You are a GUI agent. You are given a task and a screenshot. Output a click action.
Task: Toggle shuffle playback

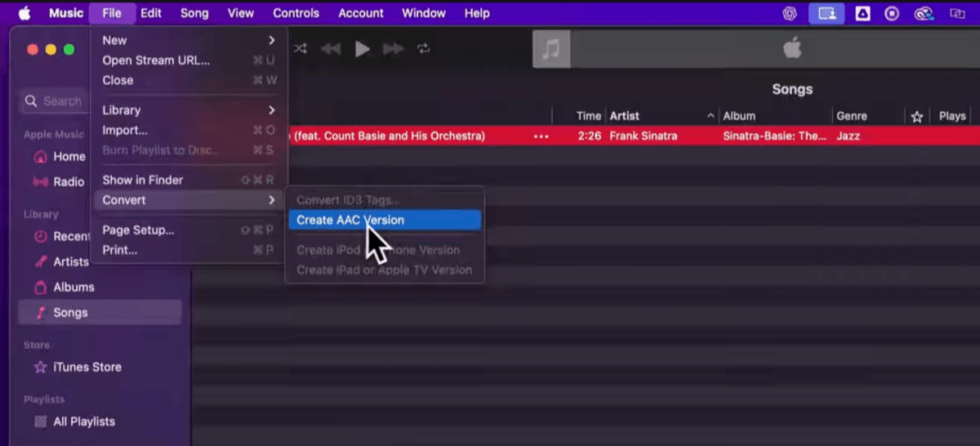coord(300,49)
